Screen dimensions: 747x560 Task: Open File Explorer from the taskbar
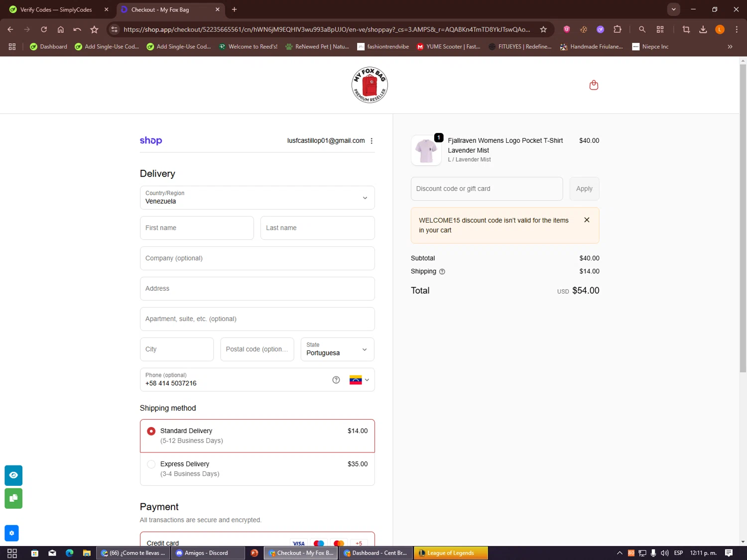[x=87, y=553]
